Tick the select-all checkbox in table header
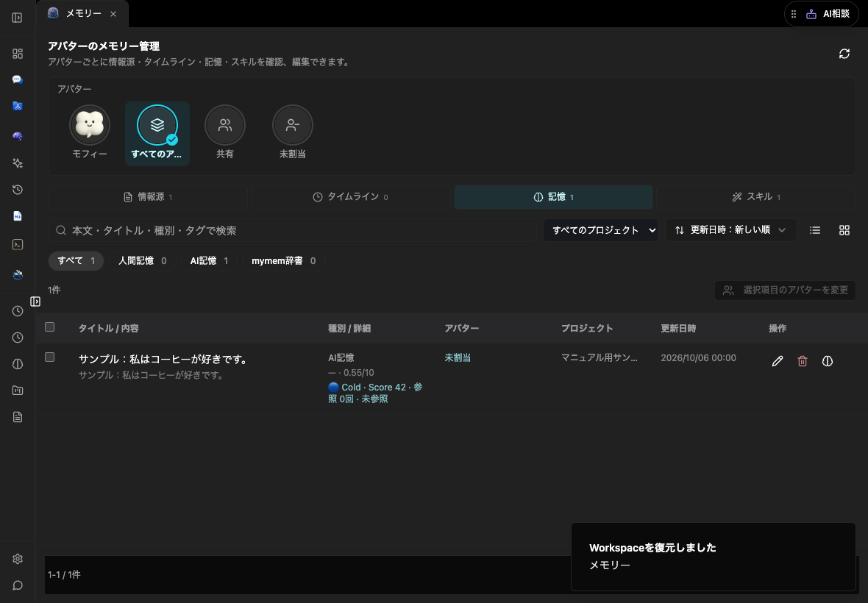The width and height of the screenshot is (868, 603). coord(50,327)
